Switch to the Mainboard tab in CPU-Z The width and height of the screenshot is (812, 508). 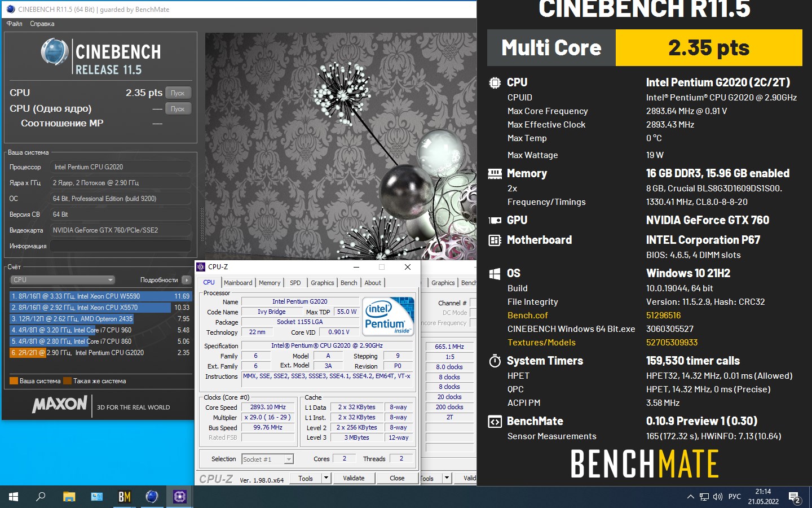(x=239, y=283)
